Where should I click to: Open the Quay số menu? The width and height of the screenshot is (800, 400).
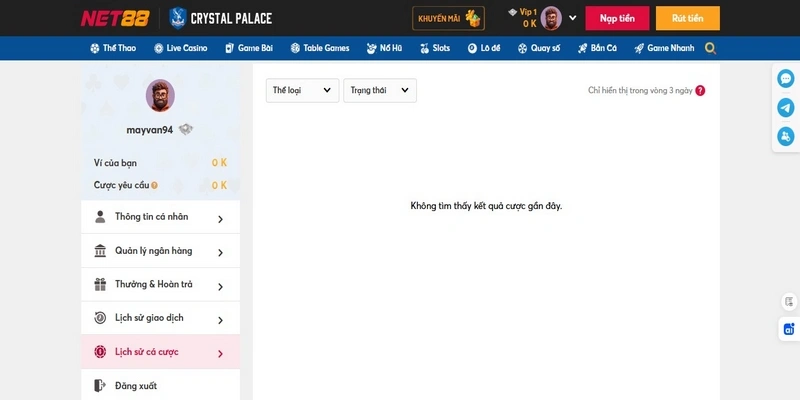(x=539, y=48)
